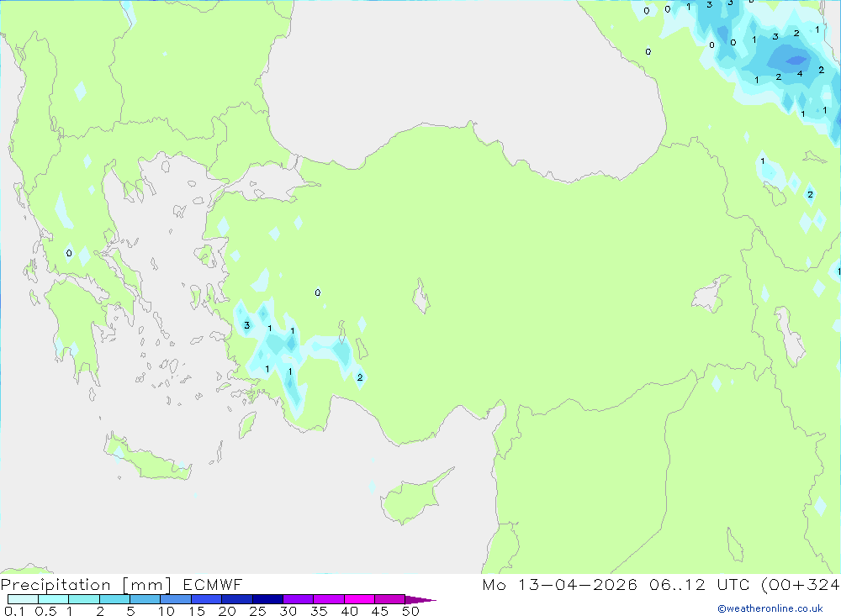Select the violet 30–35 mm legend swatch

[299, 599]
